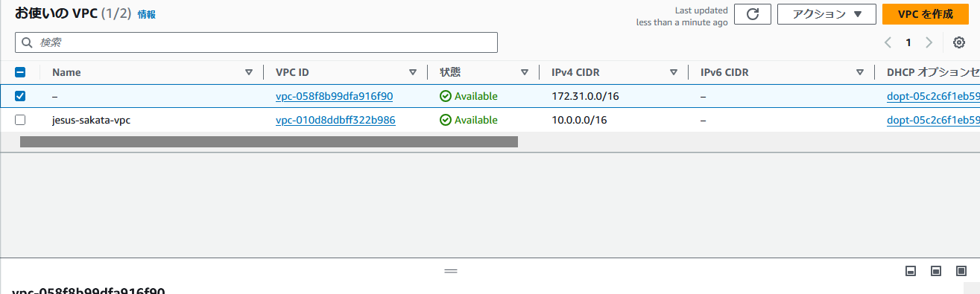Open the 情報 link
Image resolution: width=980 pixels, height=294 pixels.
pos(147,14)
